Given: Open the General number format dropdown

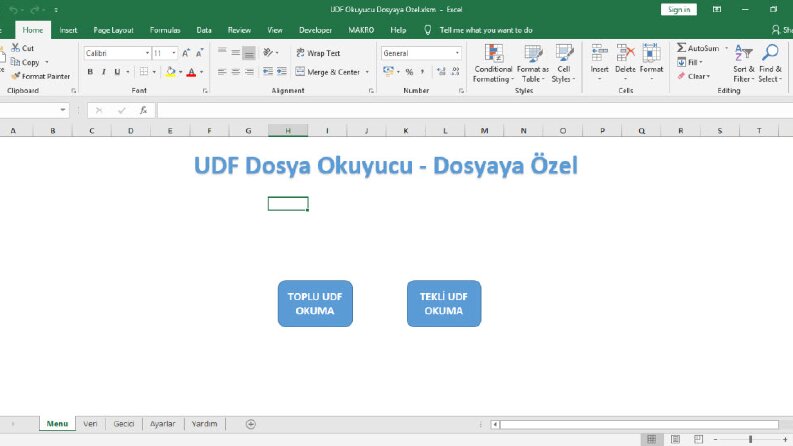Looking at the screenshot, I should coord(457,53).
